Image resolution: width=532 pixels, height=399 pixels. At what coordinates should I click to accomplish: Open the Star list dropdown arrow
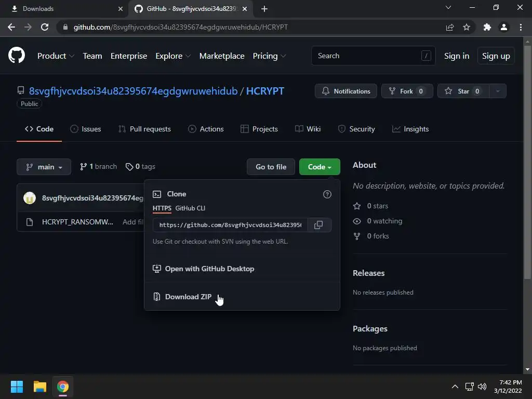[498, 91]
